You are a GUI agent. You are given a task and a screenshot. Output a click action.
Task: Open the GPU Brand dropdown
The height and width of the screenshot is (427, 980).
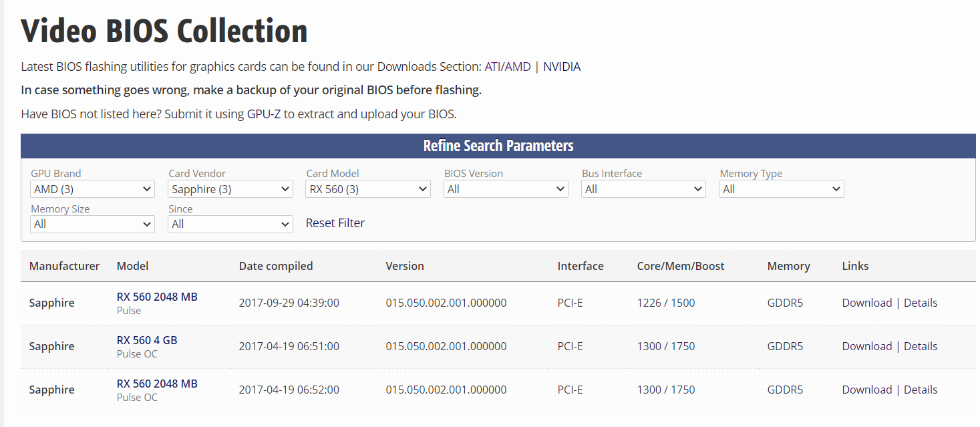point(93,189)
